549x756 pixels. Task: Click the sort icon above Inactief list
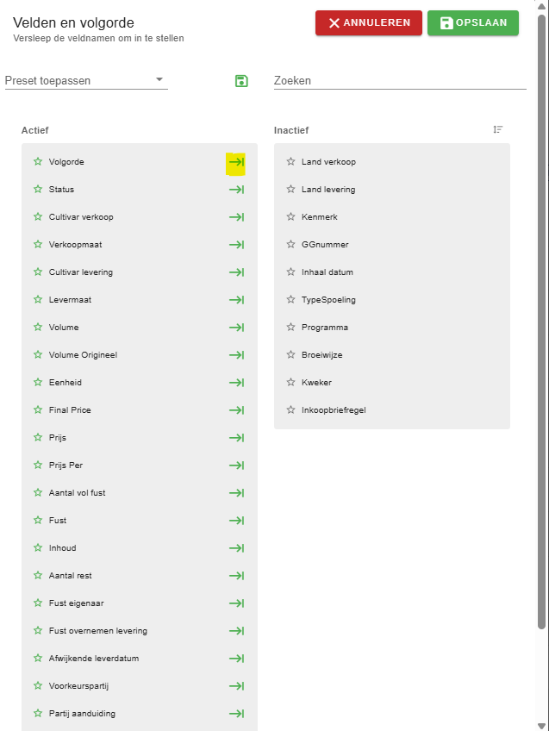click(x=498, y=129)
